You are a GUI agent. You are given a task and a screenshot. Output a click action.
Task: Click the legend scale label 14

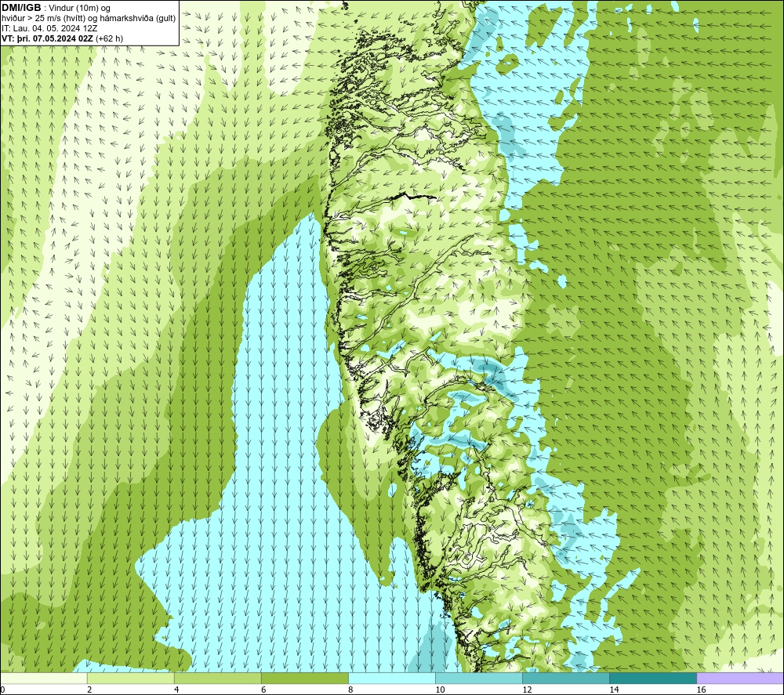[x=614, y=690]
